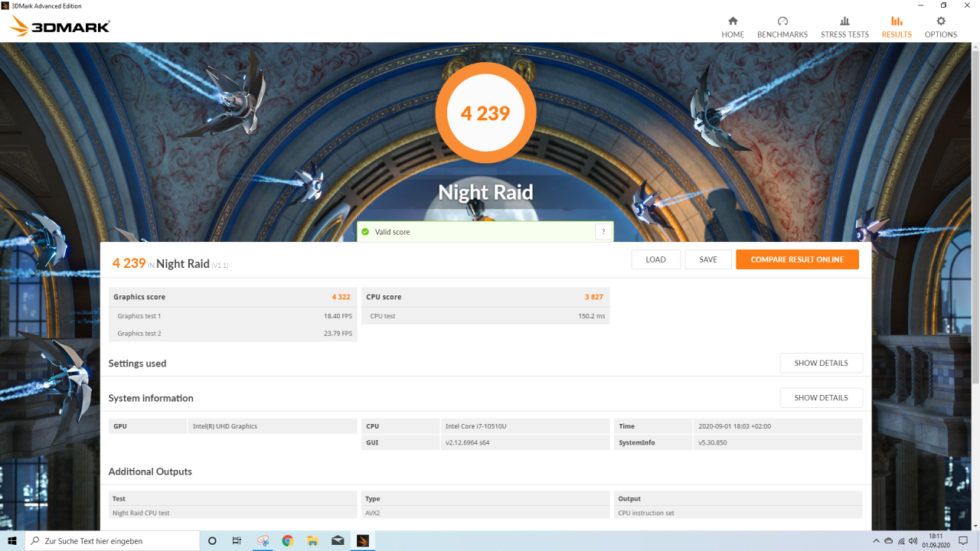The width and height of the screenshot is (980, 551).
Task: Launch Google Chrome from the taskbar
Action: (x=288, y=541)
